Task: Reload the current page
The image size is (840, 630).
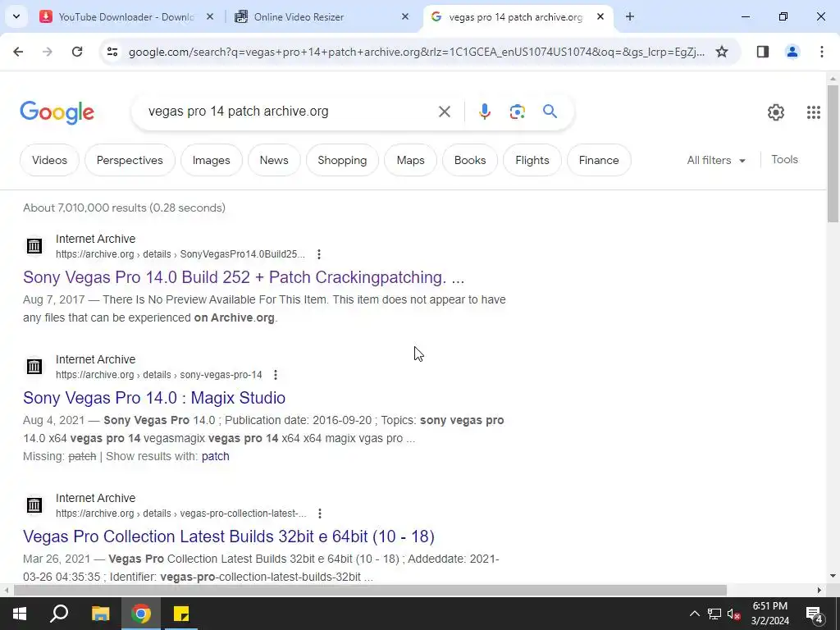Action: [77, 52]
